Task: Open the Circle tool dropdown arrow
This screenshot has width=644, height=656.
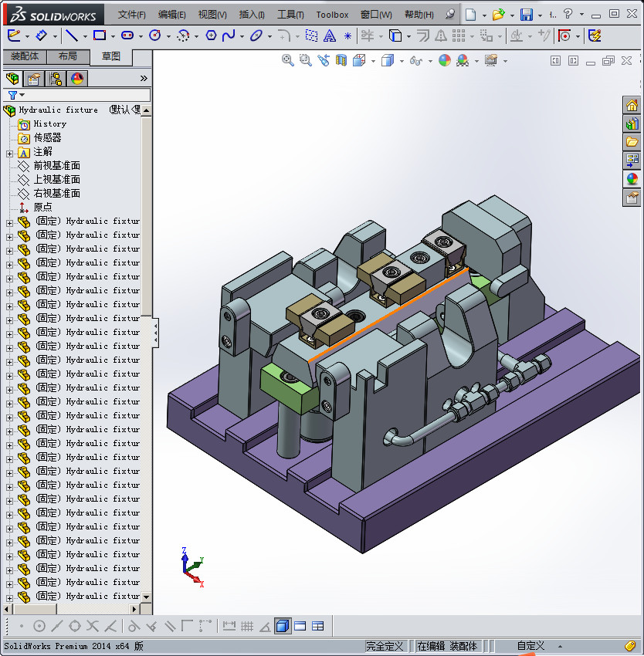Action: point(168,36)
